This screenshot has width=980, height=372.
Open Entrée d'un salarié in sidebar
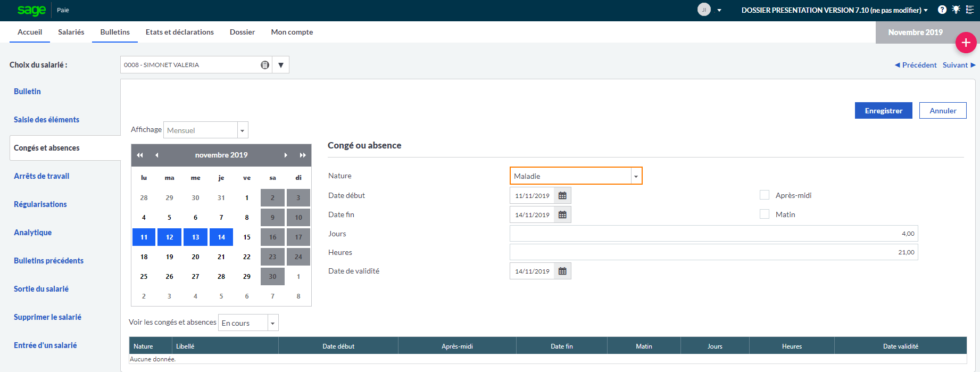pos(45,345)
